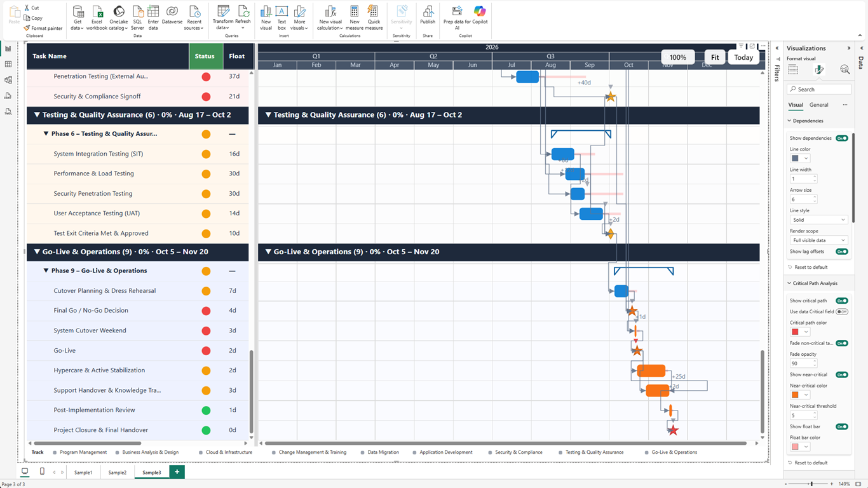
Task: Switch to Table view in left sidebar
Action: tap(8, 63)
